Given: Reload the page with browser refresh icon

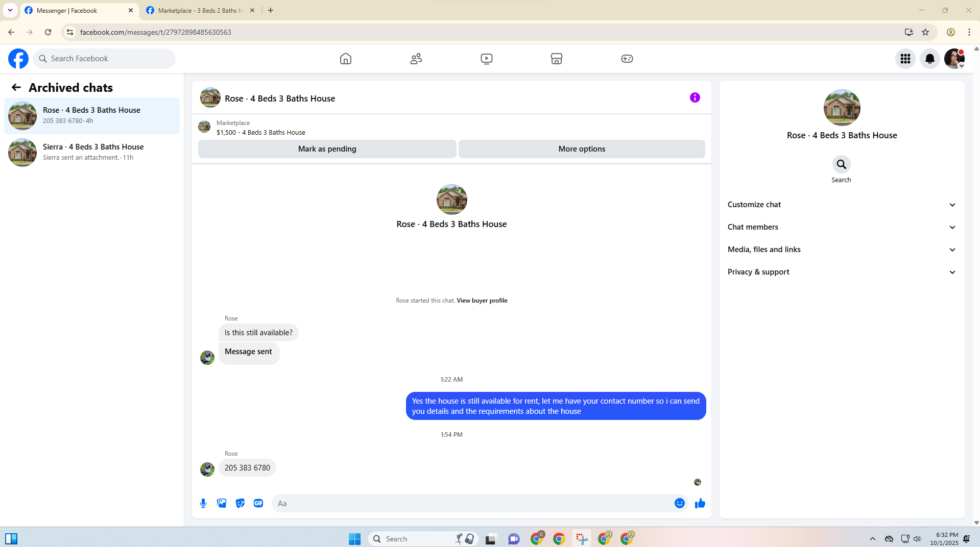Looking at the screenshot, I should (x=48, y=32).
